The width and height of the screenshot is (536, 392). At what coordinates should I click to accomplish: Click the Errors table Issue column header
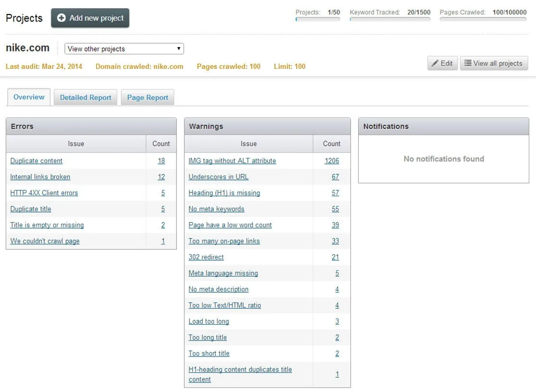click(76, 144)
